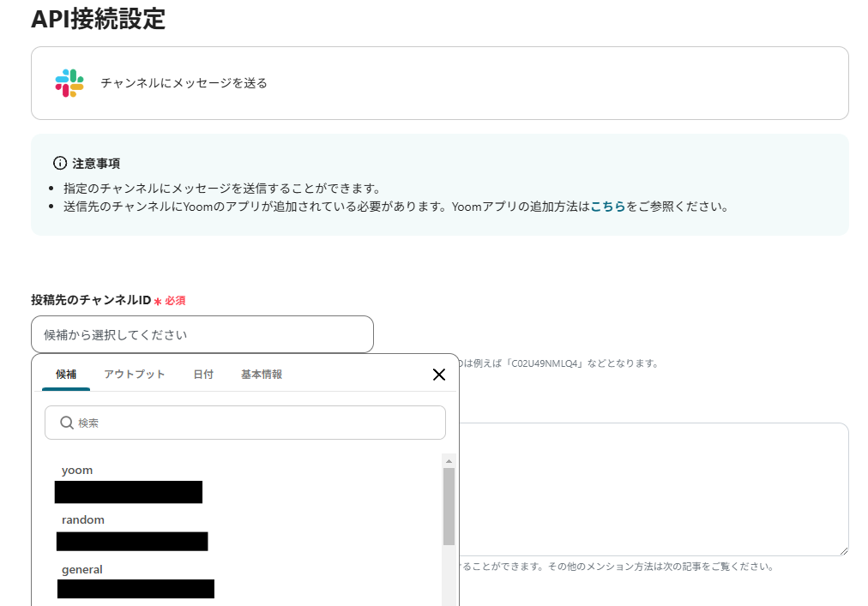Viewport: 868px width, 606px height.
Task: Select the general channel option
Action: (x=83, y=569)
